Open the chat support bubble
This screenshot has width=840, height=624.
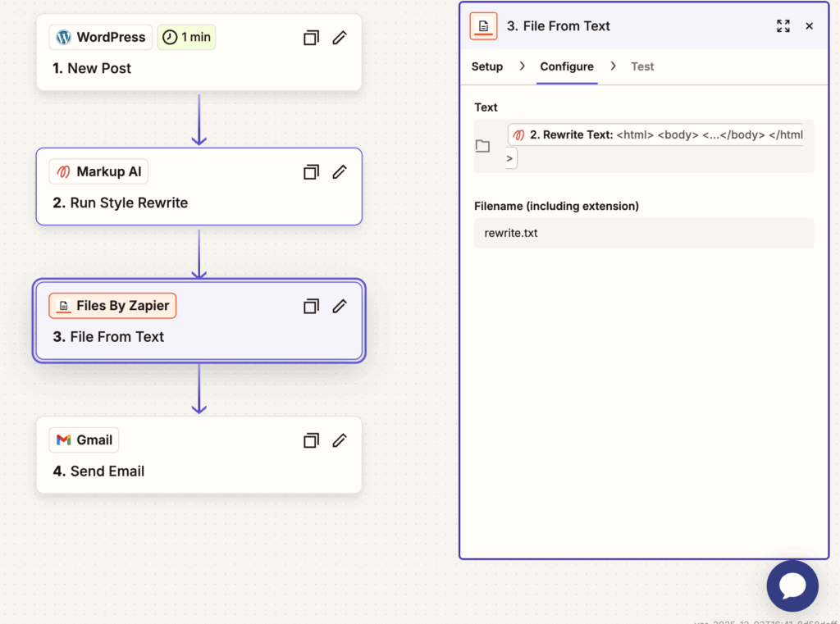tap(792, 585)
